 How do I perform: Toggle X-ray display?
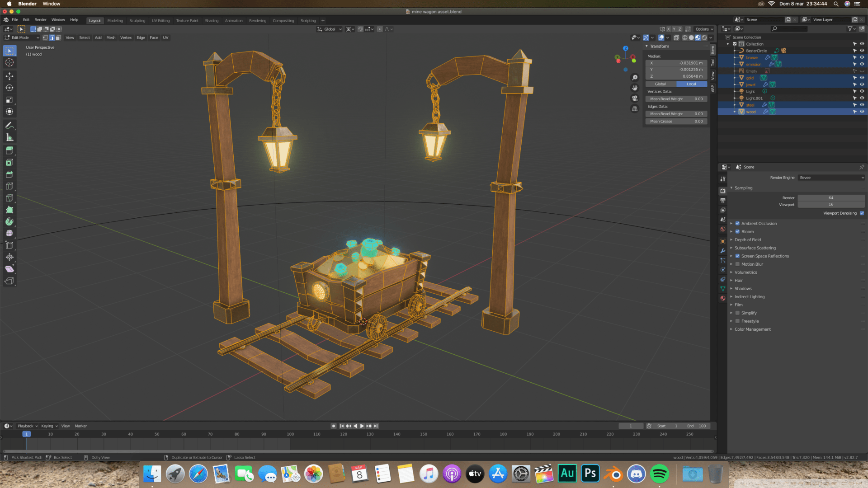point(676,38)
